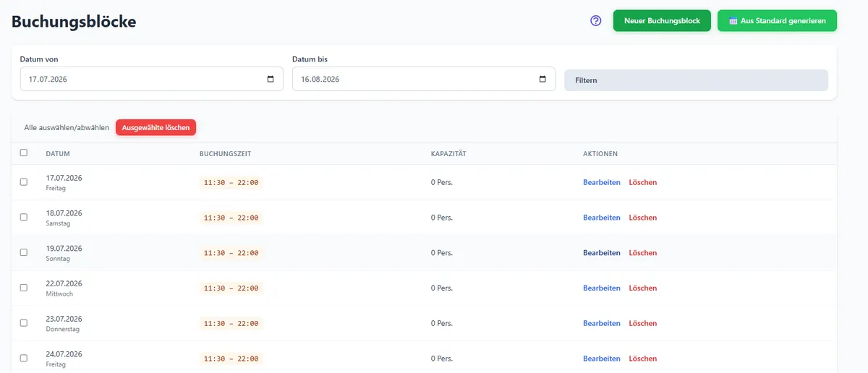Click the date 18.07.2026 cell
Image resolution: width=868 pixels, height=373 pixels.
[64, 213]
